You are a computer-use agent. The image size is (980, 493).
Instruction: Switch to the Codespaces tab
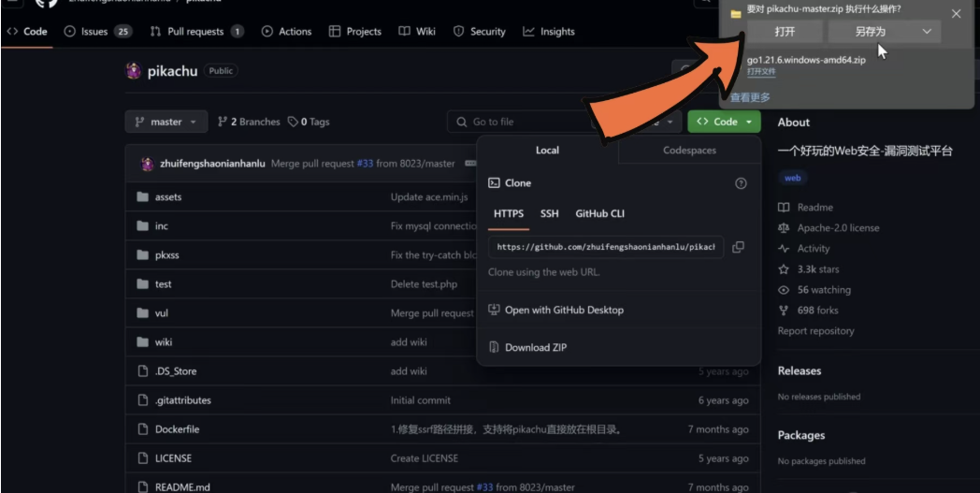point(689,151)
